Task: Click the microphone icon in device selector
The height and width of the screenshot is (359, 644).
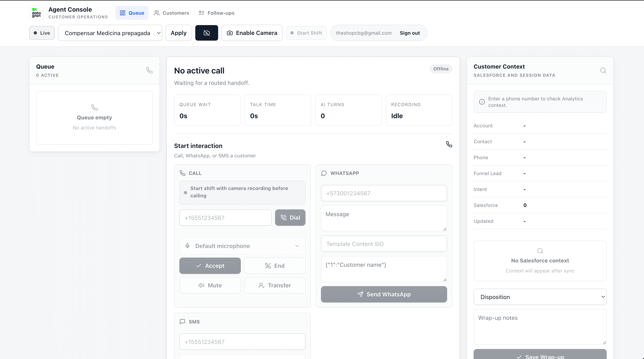Action: (x=187, y=246)
